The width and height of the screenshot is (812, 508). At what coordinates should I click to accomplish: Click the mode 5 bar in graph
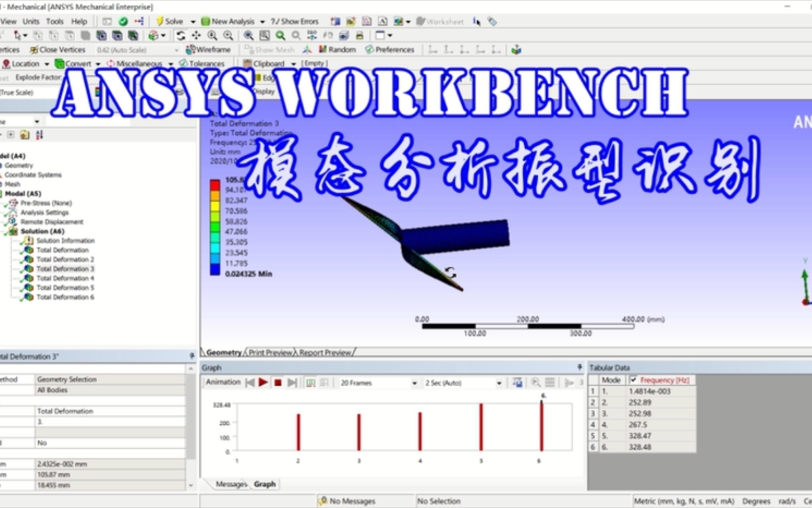click(x=481, y=427)
